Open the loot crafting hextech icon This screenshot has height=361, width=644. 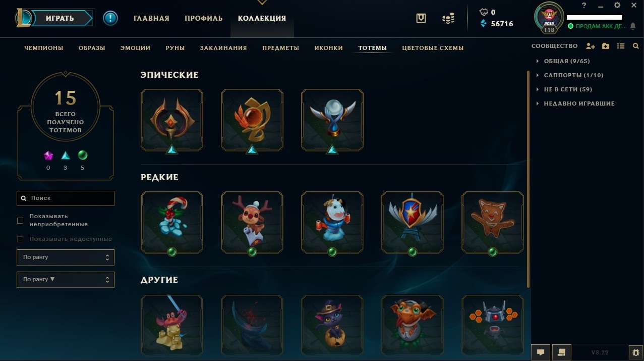421,18
